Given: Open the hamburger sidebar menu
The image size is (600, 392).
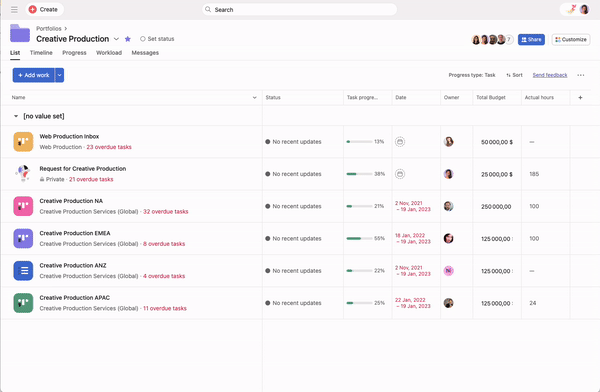Looking at the screenshot, I should [14, 10].
